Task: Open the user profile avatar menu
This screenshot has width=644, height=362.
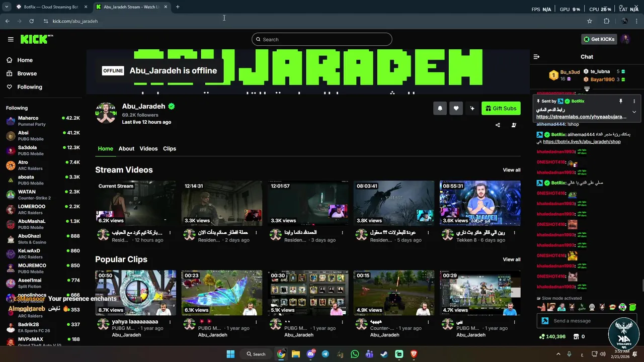Action: 625,39
